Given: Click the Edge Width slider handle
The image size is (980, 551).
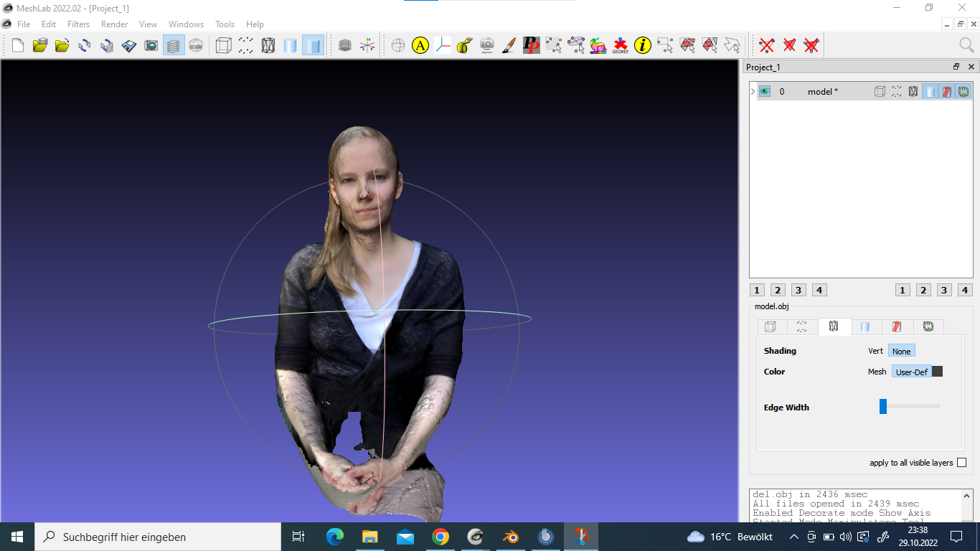Looking at the screenshot, I should [x=883, y=407].
